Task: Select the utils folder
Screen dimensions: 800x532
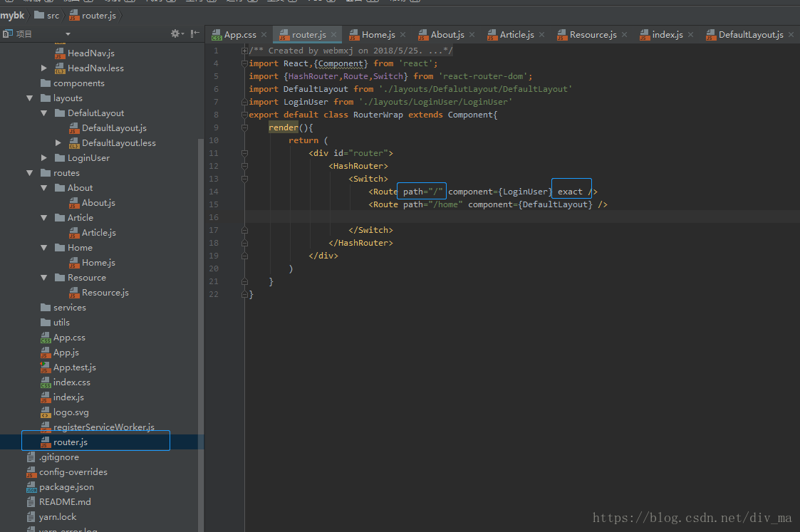Action: tap(55, 323)
